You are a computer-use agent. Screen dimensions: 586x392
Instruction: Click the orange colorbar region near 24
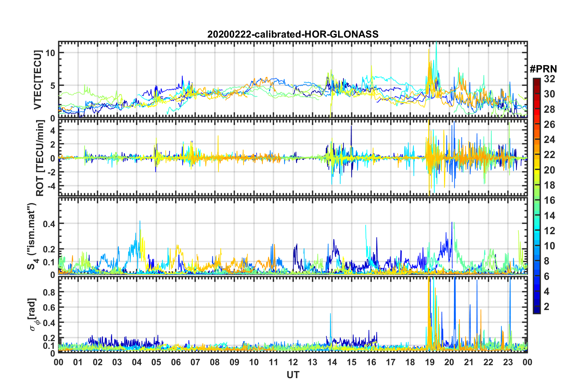537,140
